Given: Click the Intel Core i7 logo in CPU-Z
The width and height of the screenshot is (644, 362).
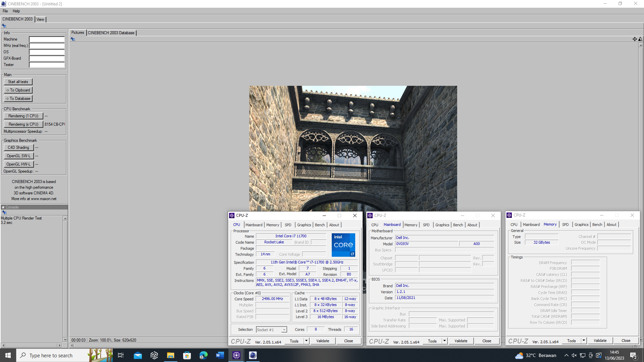Looking at the screenshot, I should (343, 245).
